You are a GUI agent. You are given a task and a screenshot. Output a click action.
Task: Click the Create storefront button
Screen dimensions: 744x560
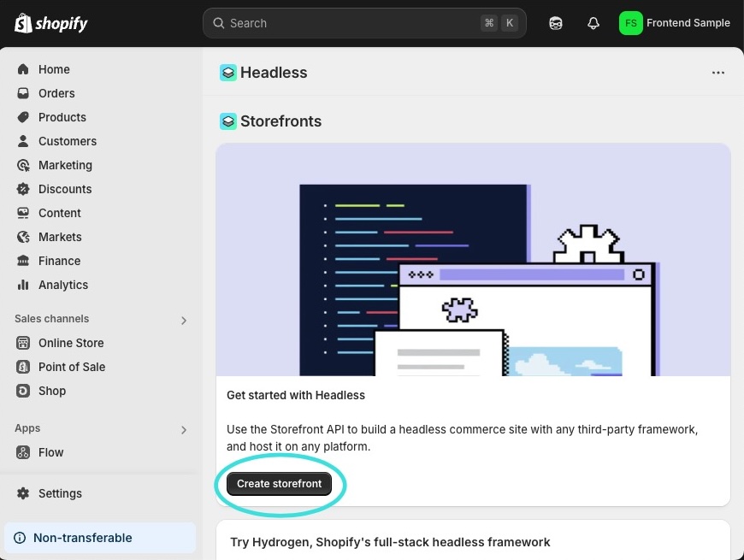point(279,484)
